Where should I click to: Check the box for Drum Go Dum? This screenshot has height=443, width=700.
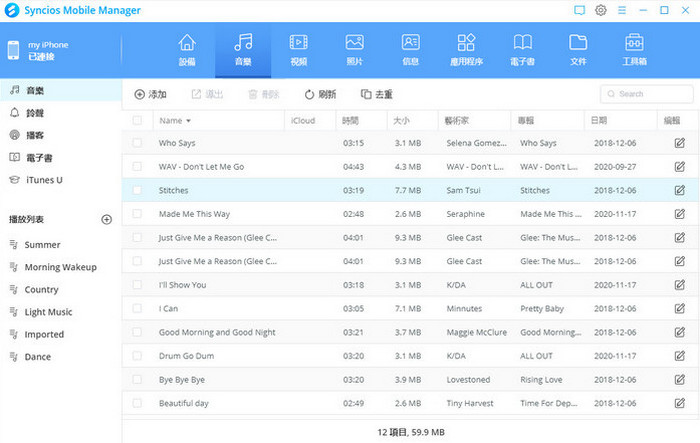[137, 356]
